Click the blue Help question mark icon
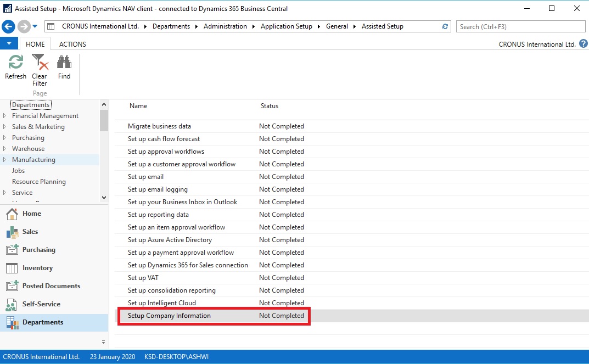 click(583, 44)
